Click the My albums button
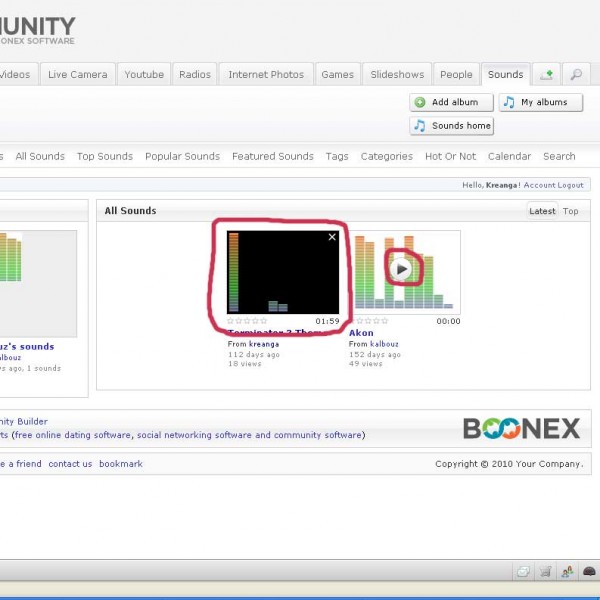Viewport: 600px width, 600px height. pyautogui.click(x=541, y=103)
